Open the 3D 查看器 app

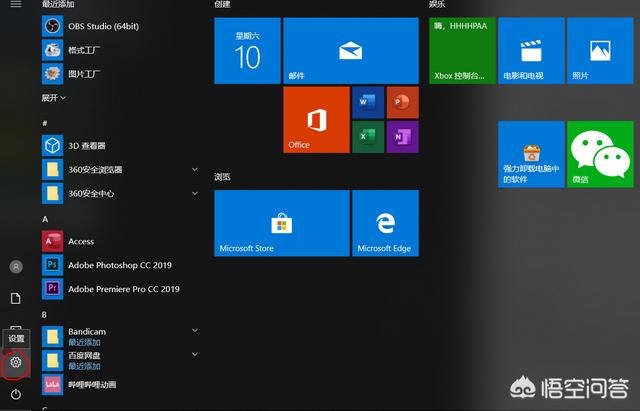[x=86, y=146]
